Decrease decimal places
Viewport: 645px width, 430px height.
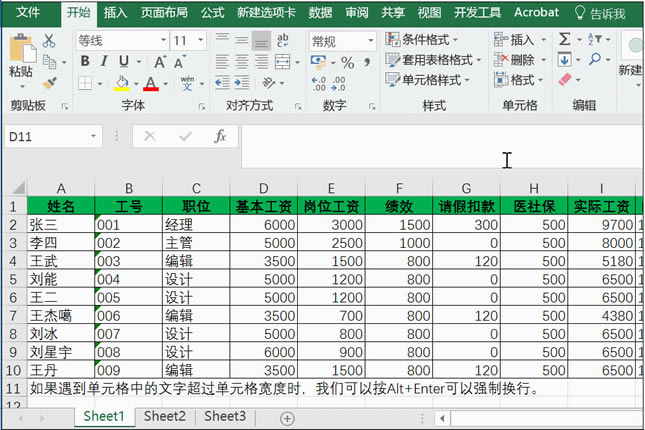[x=338, y=84]
